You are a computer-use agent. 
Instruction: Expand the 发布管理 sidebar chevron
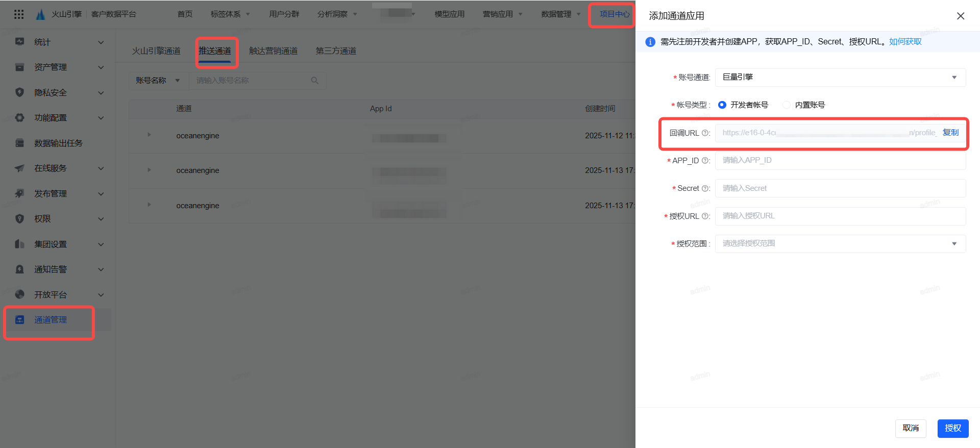point(101,194)
